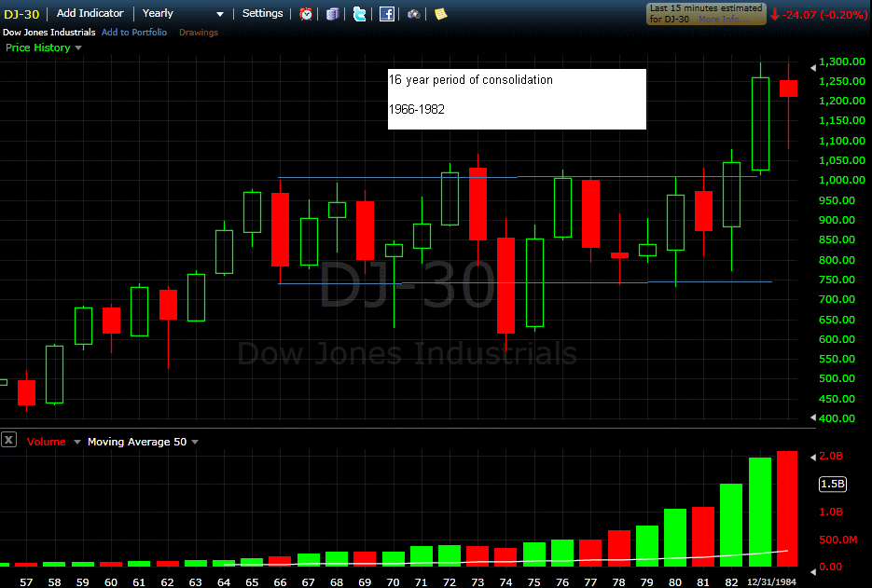This screenshot has height=588, width=872.
Task: Expand the Price History dropdown arrow
Action: [x=78, y=48]
